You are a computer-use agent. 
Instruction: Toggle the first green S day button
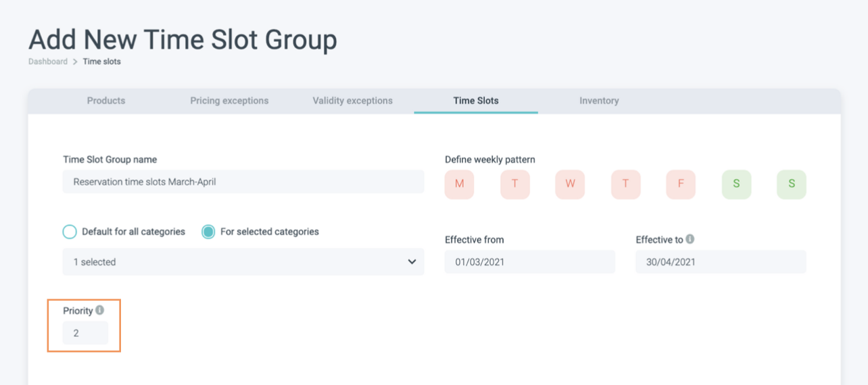point(736,184)
